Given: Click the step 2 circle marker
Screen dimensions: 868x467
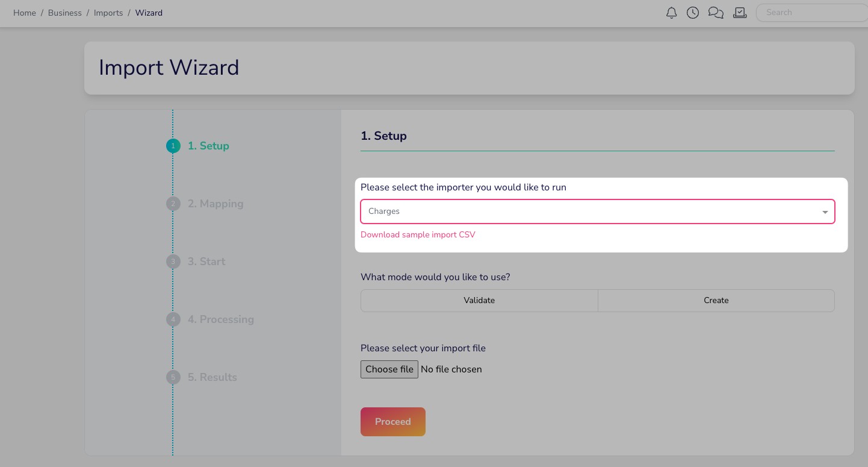Looking at the screenshot, I should 173,204.
